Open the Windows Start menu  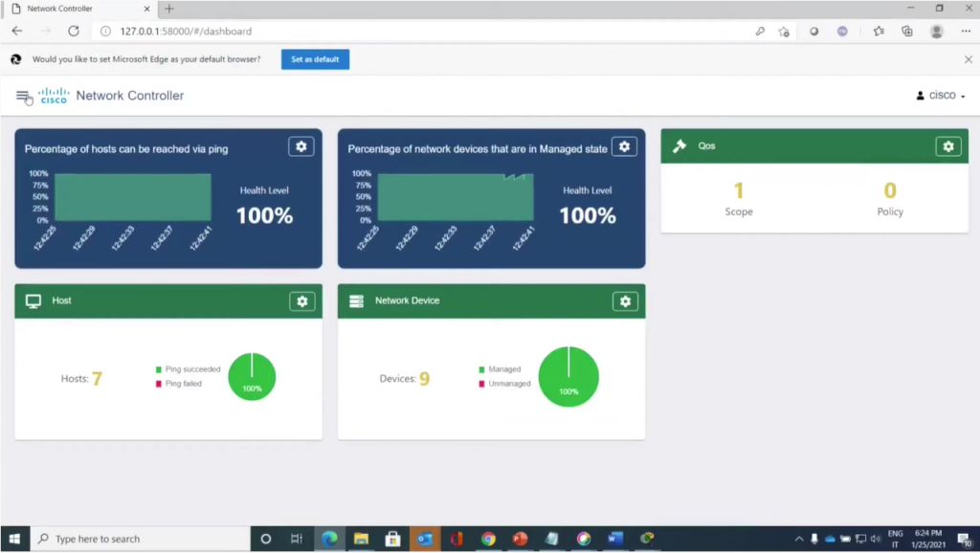[14, 539]
